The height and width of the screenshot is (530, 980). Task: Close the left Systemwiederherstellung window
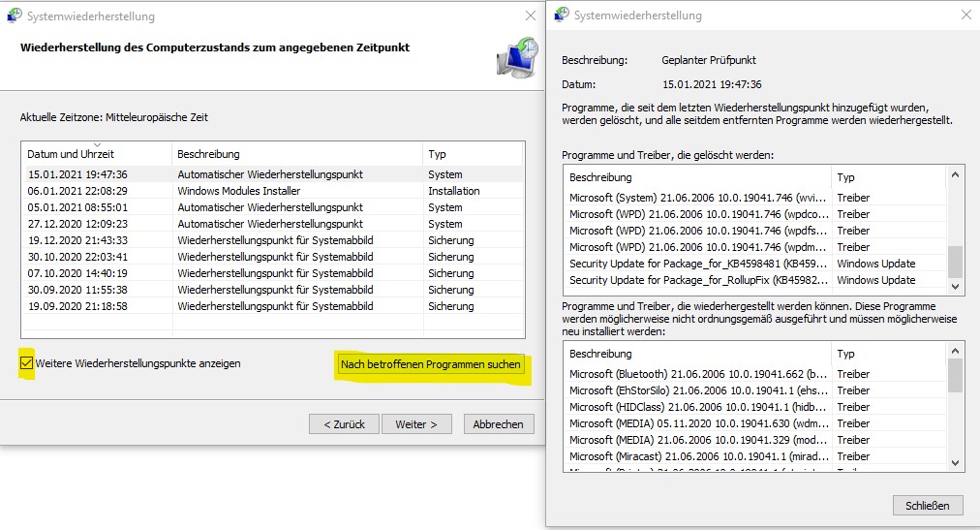click(x=530, y=16)
